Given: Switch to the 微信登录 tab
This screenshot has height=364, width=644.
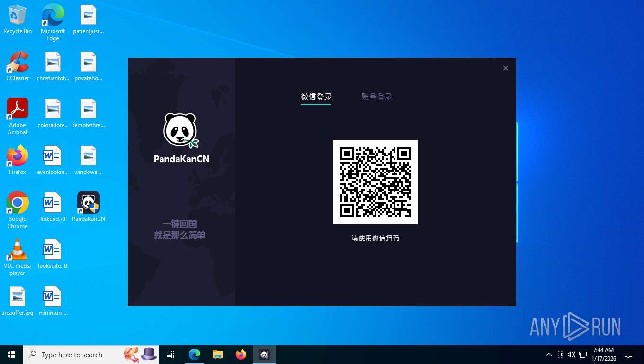Looking at the screenshot, I should click(316, 97).
